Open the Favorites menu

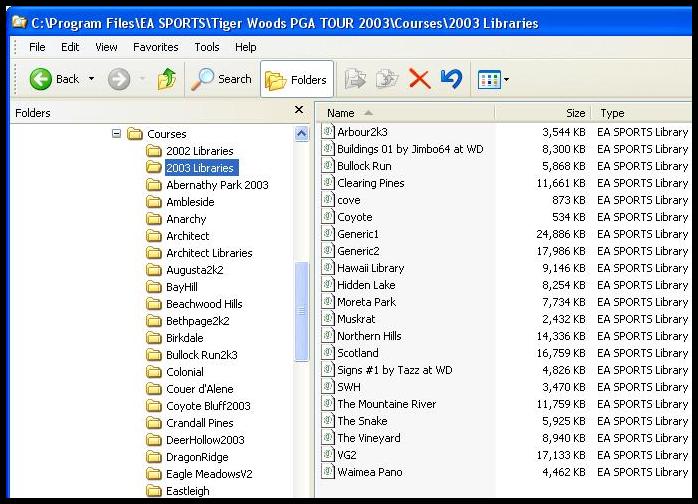(155, 47)
